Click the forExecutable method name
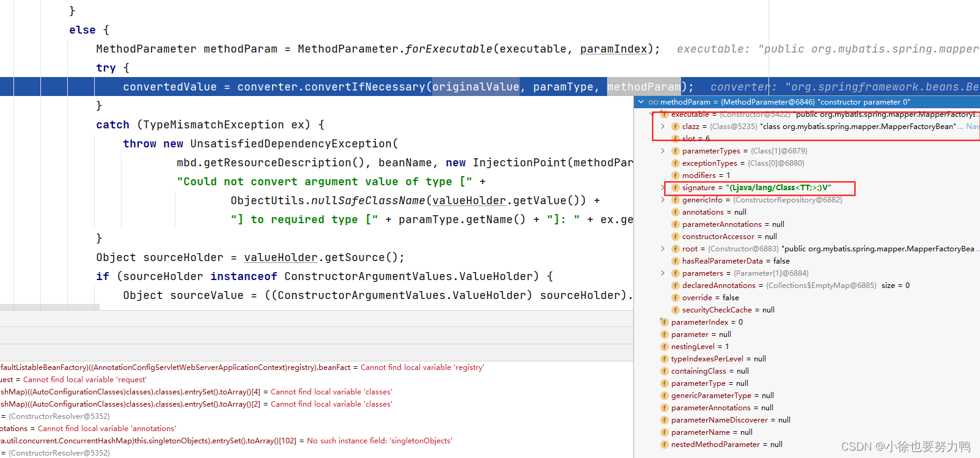This screenshot has height=458, width=980. 449,49
